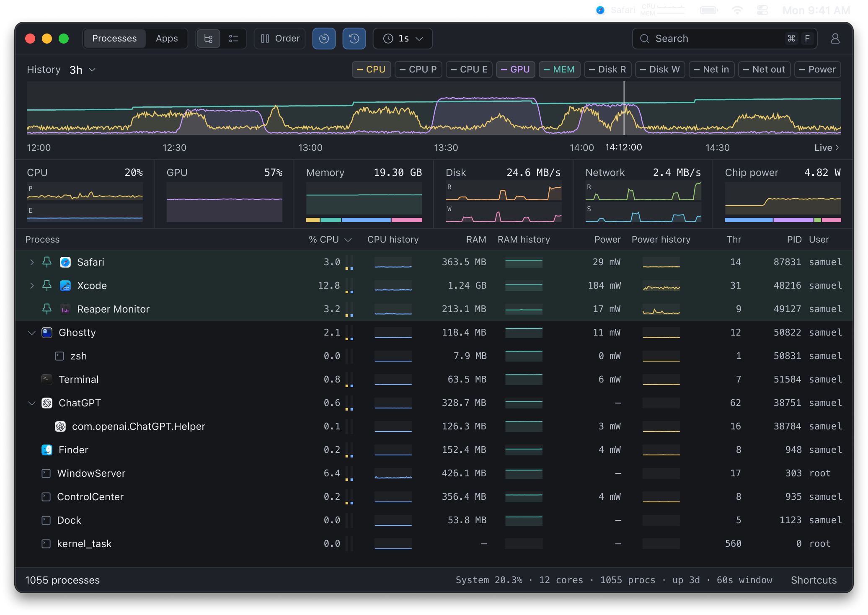Sort by the % CPU column
This screenshot has width=868, height=615.
(330, 240)
